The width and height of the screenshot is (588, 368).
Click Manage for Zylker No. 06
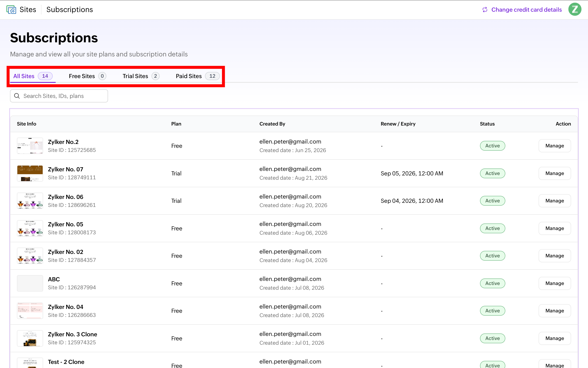pyautogui.click(x=555, y=201)
